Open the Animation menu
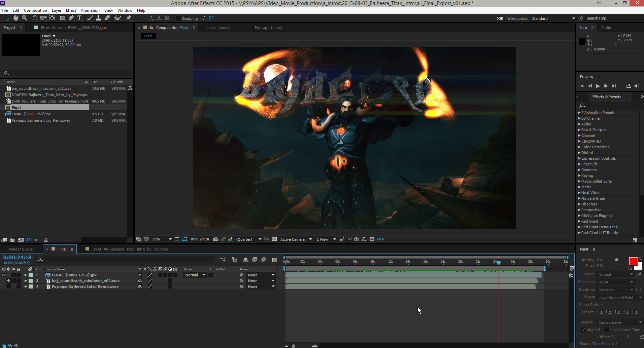 (90, 10)
